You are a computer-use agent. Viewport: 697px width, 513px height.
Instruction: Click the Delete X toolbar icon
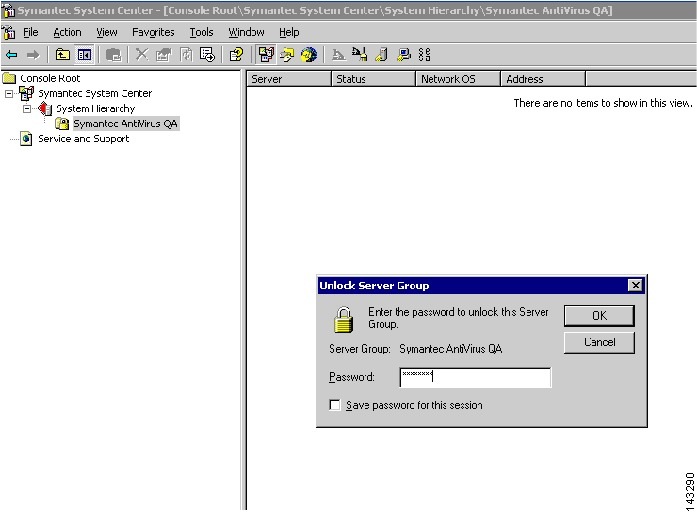pyautogui.click(x=142, y=55)
